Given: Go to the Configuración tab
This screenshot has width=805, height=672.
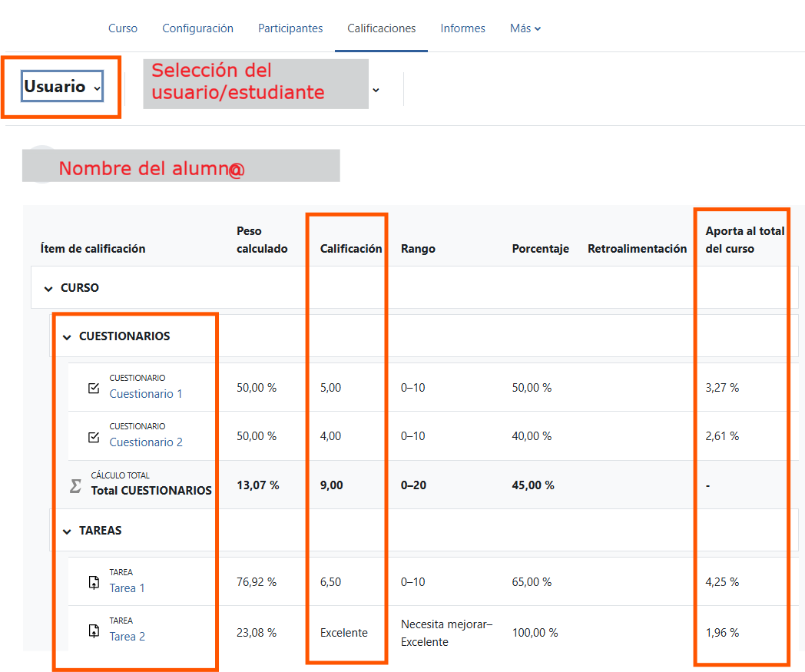Looking at the screenshot, I should pyautogui.click(x=197, y=28).
